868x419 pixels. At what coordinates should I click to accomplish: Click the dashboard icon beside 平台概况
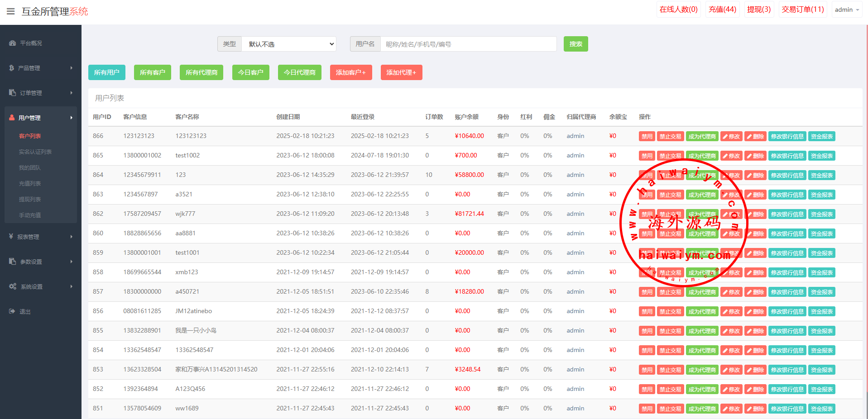coord(12,43)
